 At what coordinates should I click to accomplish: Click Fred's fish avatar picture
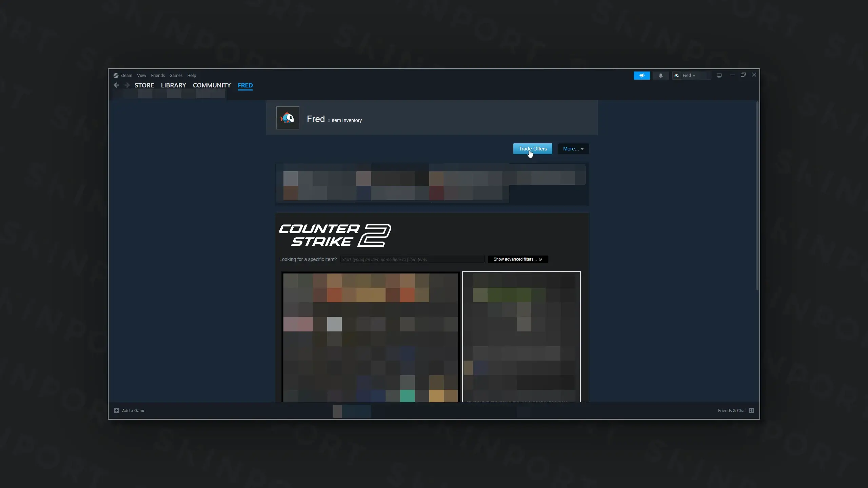[x=288, y=118]
